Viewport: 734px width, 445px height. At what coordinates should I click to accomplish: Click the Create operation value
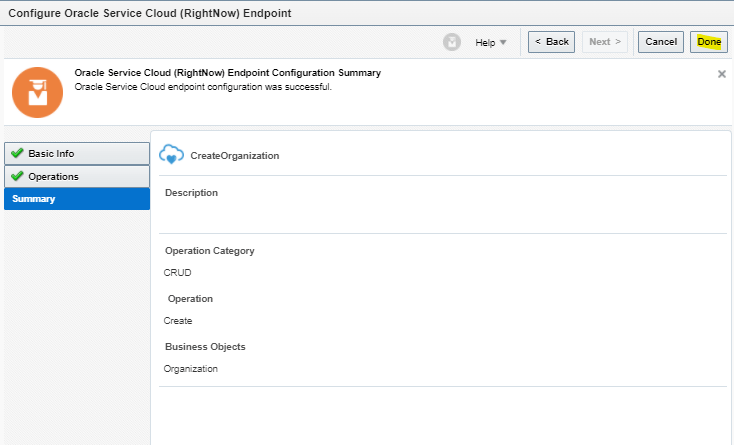178,321
